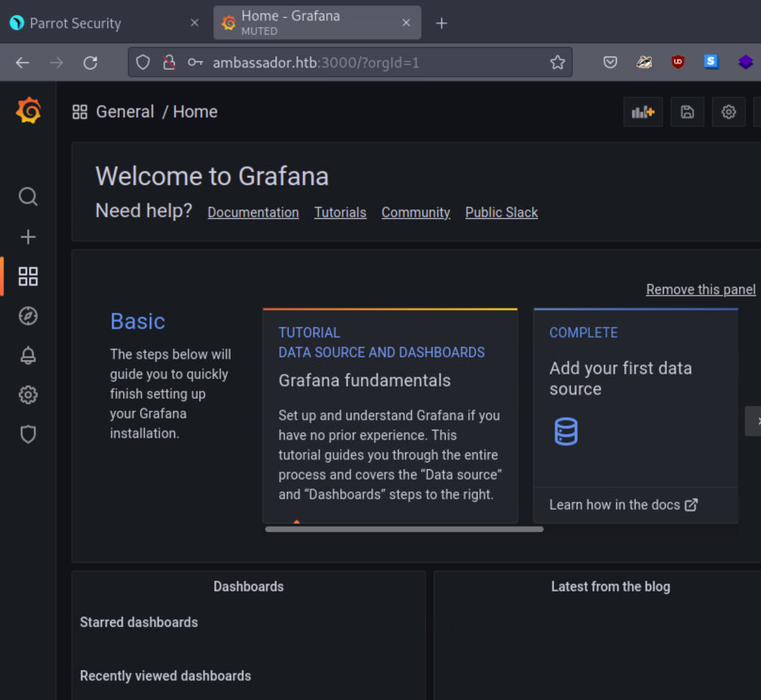The width and height of the screenshot is (761, 700).
Task: Click the Need help? text
Action: (x=144, y=211)
